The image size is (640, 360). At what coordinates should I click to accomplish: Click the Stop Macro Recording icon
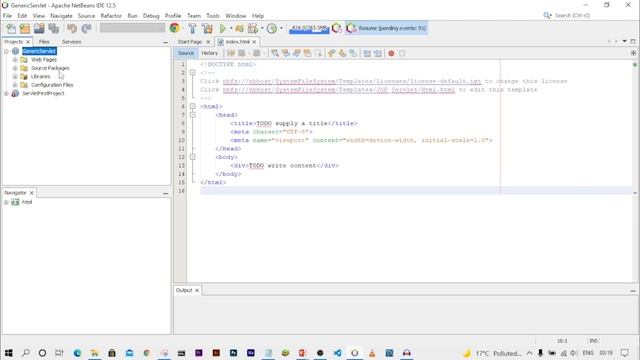[402, 53]
